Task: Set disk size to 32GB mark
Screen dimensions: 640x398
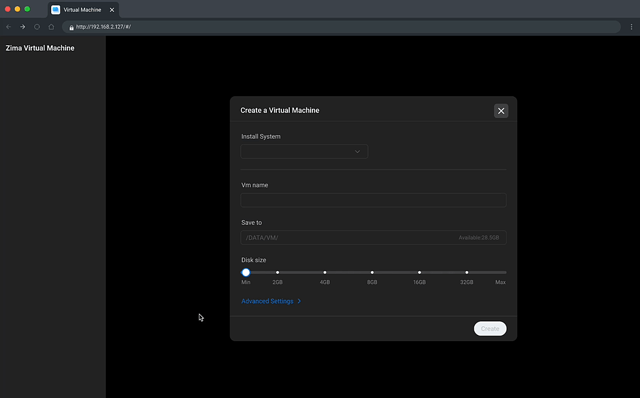Action: click(467, 272)
